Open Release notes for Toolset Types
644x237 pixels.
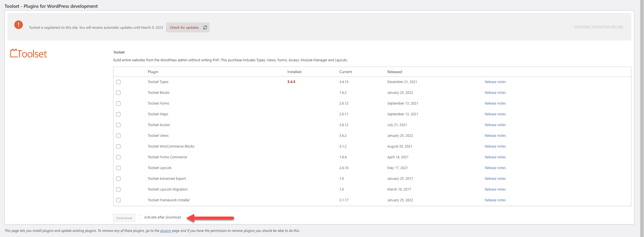tap(495, 82)
